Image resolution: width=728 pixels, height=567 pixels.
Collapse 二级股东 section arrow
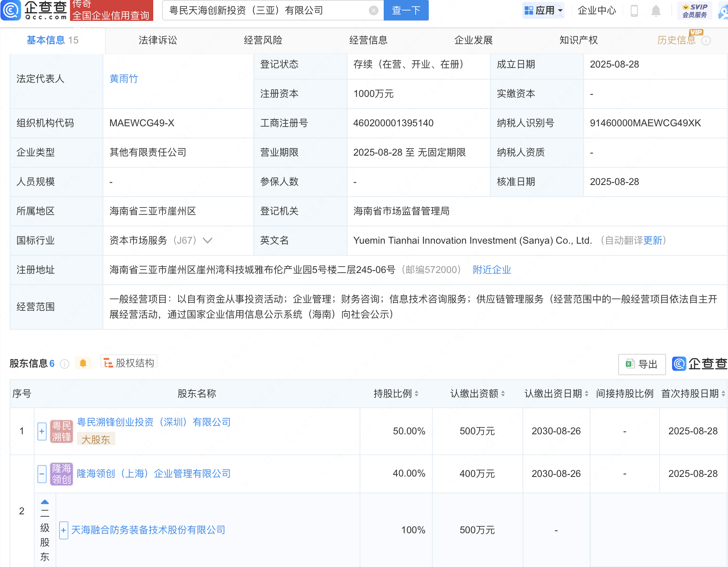pyautogui.click(x=45, y=502)
